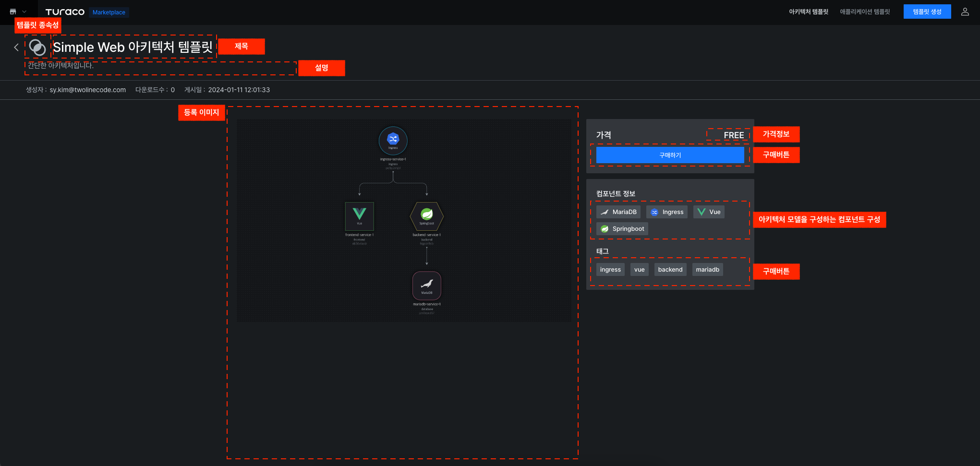Click the backend-service-1 node label

pos(427,235)
